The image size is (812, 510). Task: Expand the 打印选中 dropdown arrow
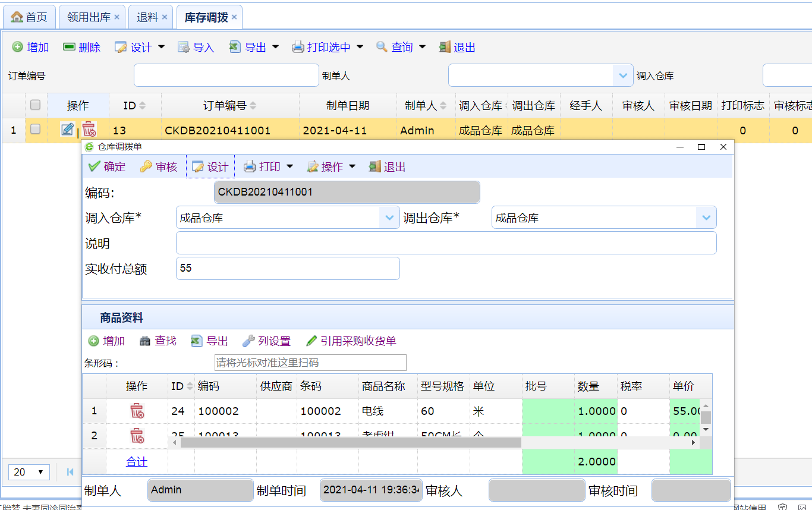[x=360, y=47]
